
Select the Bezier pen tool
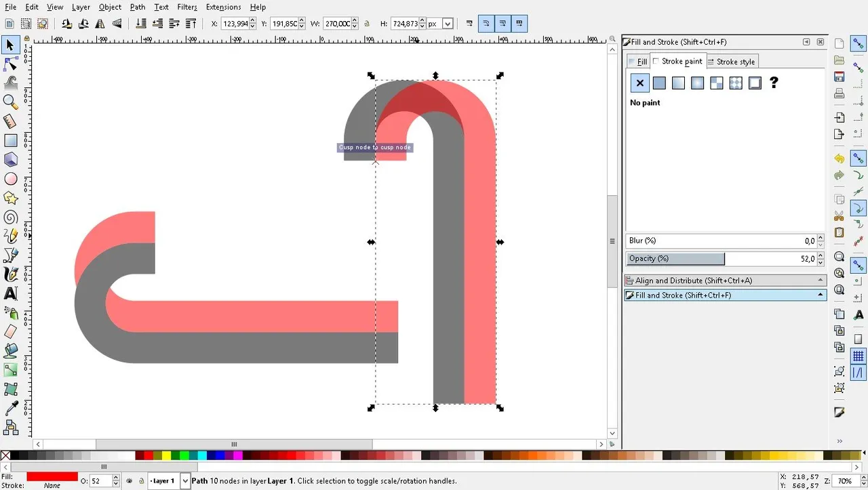[10, 256]
